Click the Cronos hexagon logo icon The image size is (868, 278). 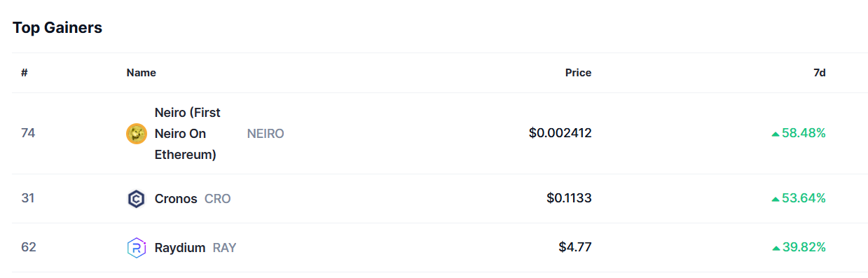136,199
